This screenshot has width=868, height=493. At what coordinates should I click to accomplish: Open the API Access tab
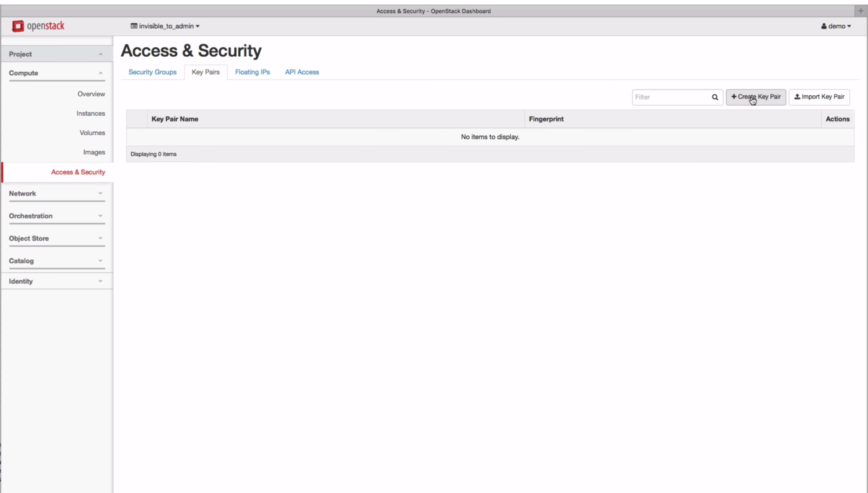tap(302, 72)
